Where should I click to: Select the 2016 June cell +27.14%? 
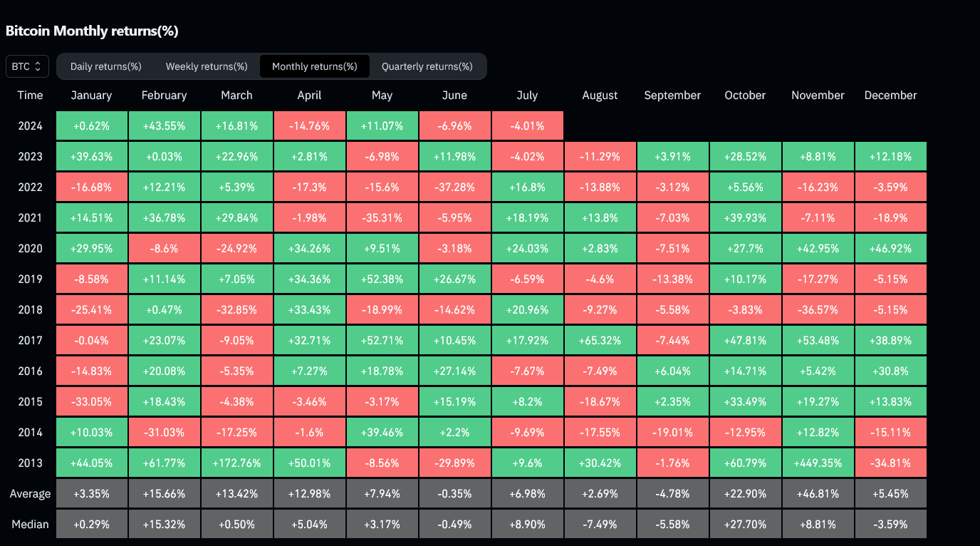[x=454, y=371]
